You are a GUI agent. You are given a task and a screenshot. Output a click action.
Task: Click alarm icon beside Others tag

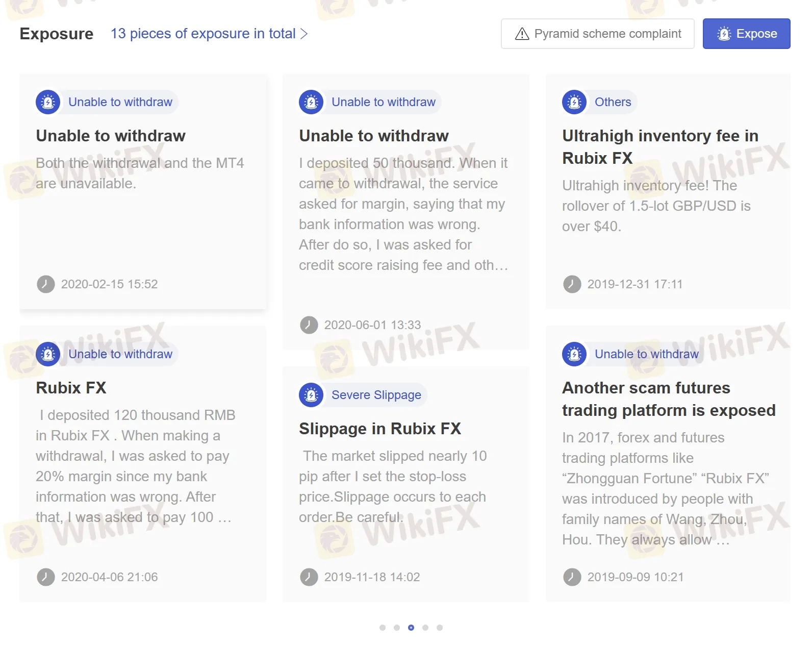[574, 102]
